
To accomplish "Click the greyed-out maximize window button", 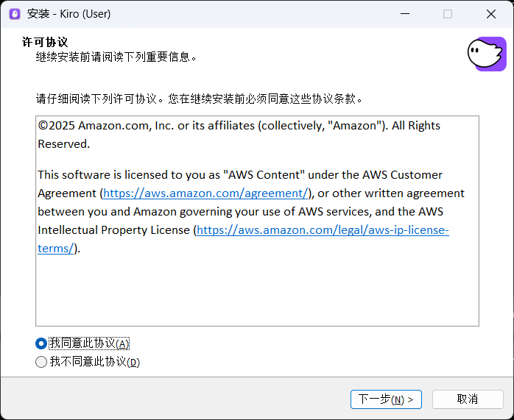I will (448, 14).
